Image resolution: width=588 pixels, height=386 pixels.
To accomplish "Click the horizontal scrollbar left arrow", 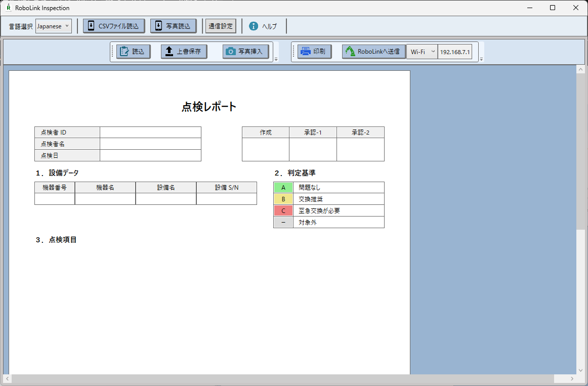I will (x=8, y=378).
